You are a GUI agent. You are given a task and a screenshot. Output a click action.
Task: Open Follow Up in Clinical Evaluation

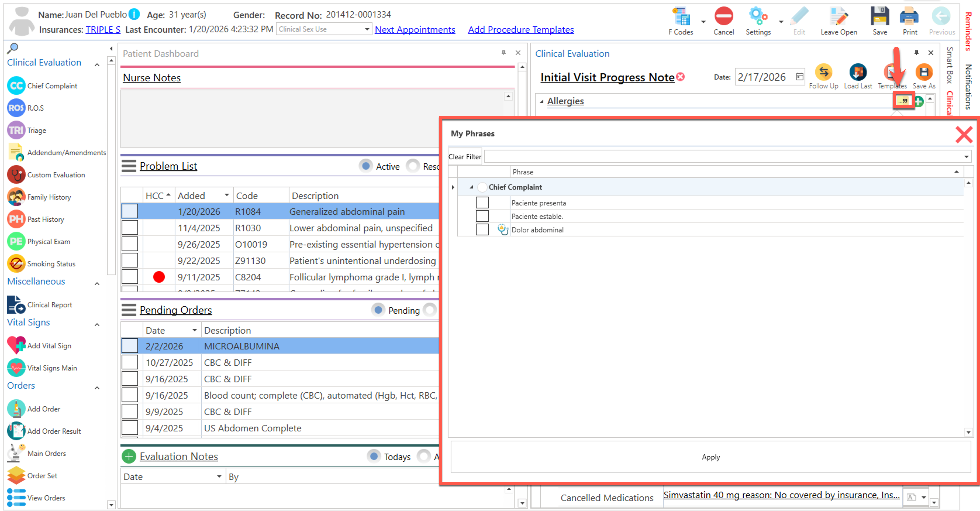click(x=823, y=72)
